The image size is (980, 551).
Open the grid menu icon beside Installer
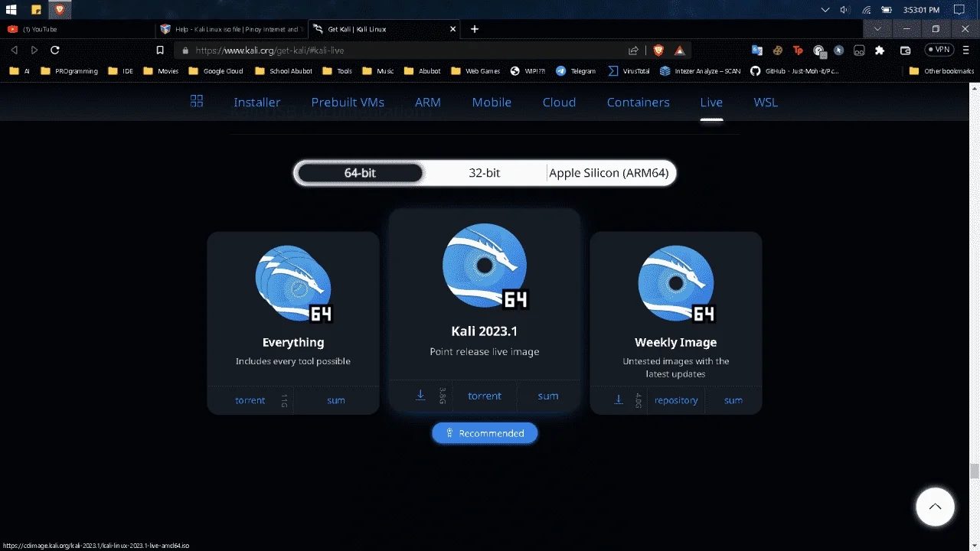pos(197,101)
